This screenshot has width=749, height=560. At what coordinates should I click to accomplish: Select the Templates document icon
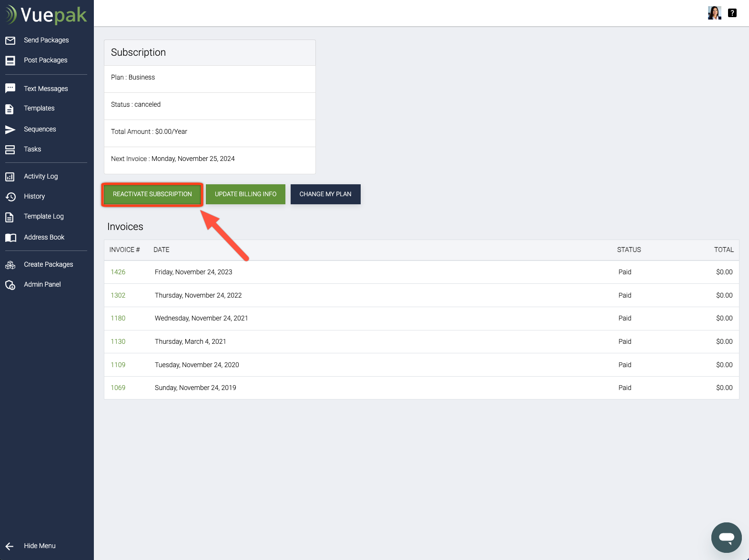pyautogui.click(x=10, y=109)
